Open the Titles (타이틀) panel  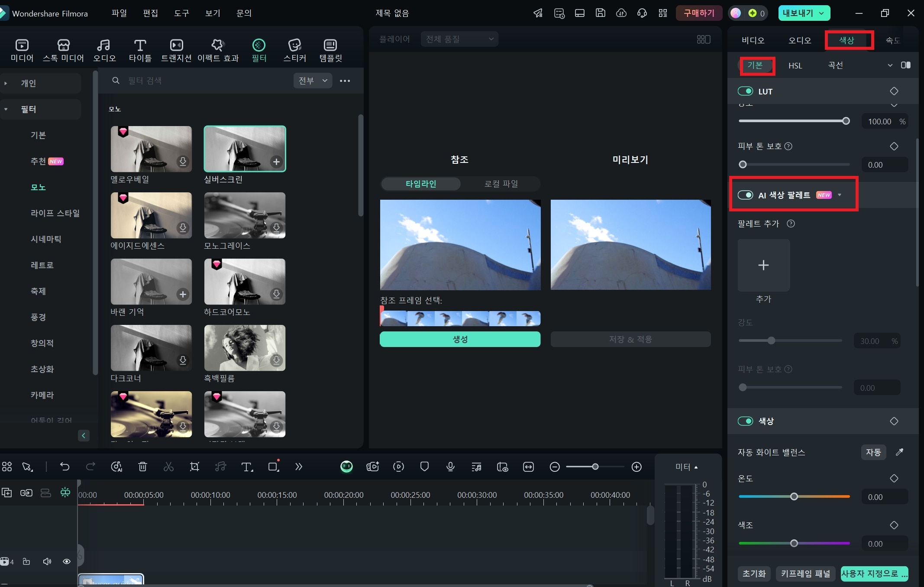140,50
